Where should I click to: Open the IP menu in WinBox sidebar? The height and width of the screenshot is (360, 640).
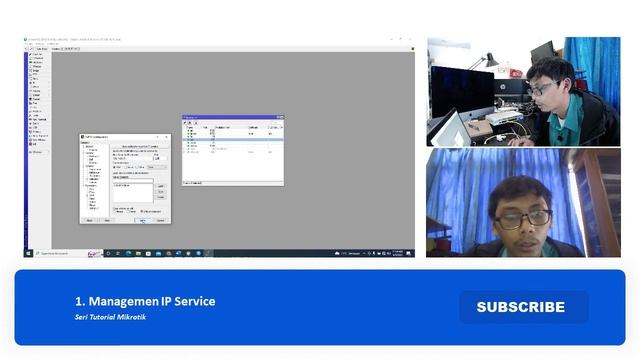pyautogui.click(x=38, y=82)
